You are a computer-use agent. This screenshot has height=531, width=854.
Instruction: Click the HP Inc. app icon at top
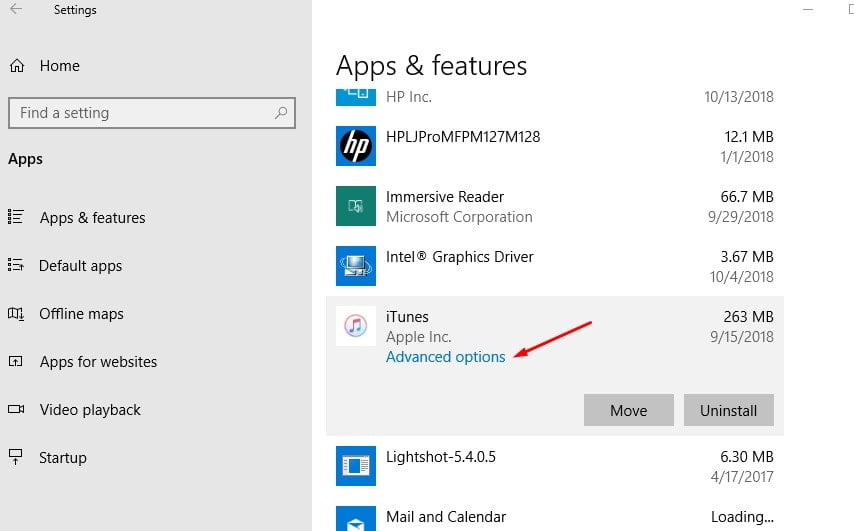356,97
